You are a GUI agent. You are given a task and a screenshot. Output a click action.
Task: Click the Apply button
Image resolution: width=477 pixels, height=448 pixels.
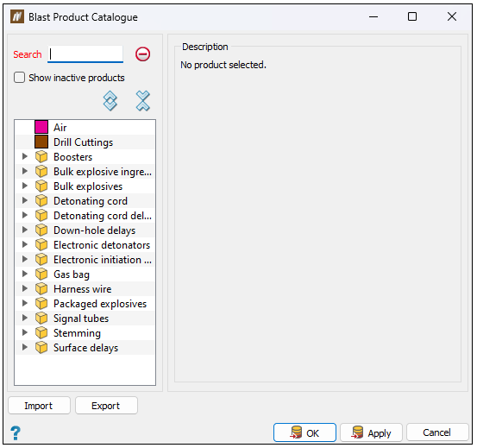371,432
